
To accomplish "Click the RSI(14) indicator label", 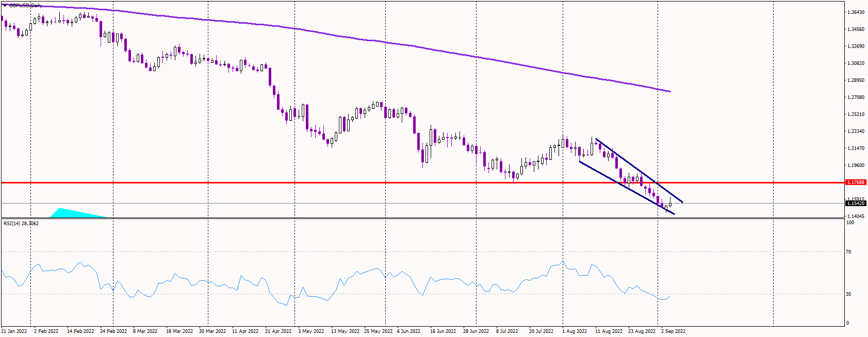I will [x=21, y=224].
